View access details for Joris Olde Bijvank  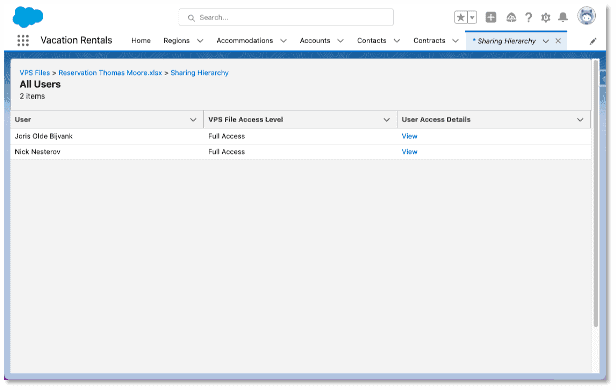tap(409, 136)
